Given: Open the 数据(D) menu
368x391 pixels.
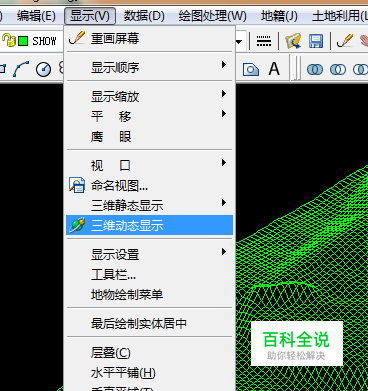Looking at the screenshot, I should point(144,16).
